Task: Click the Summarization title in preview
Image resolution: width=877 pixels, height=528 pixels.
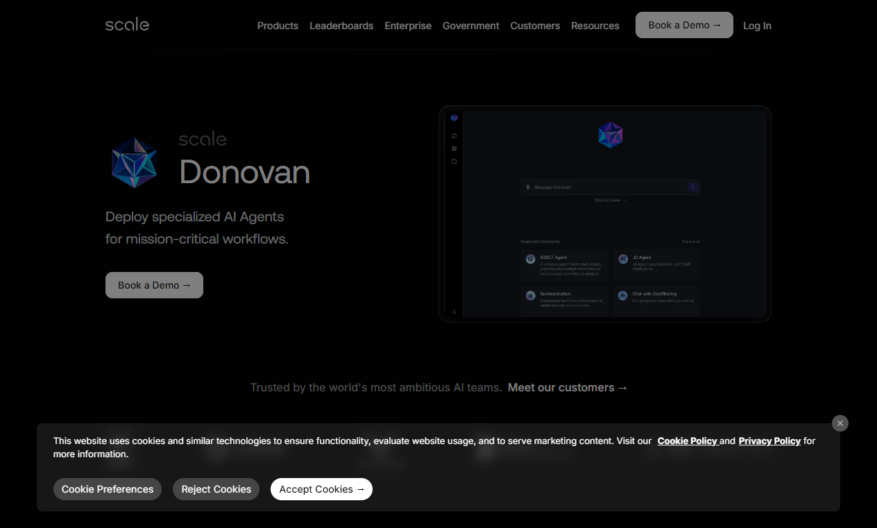Action: pyautogui.click(x=555, y=294)
